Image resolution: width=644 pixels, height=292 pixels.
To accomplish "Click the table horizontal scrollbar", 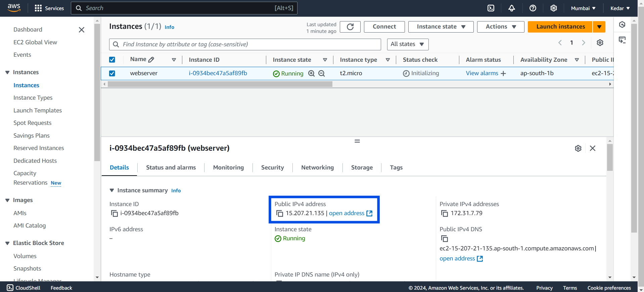I will point(220,84).
